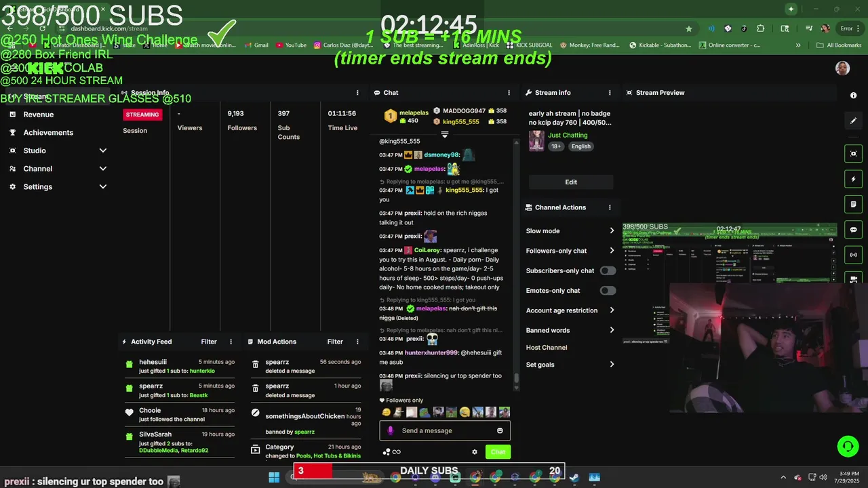The width and height of the screenshot is (868, 488).
Task: Open the emoji picker in message box
Action: (x=500, y=430)
